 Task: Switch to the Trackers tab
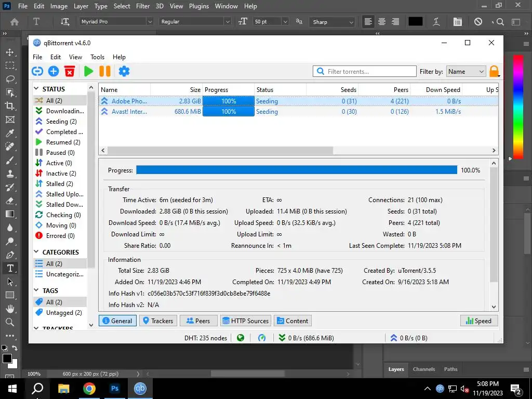(158, 321)
